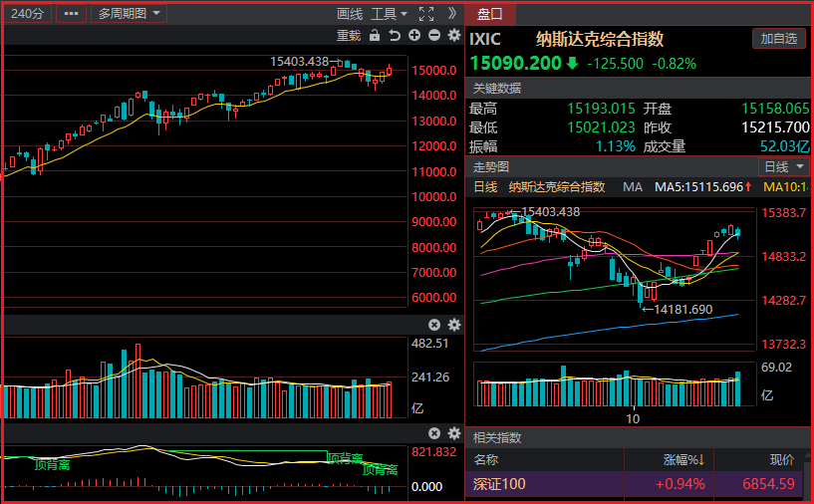This screenshot has height=504, width=814.
Task: Click the 走势图 section header
Action: coord(490,167)
